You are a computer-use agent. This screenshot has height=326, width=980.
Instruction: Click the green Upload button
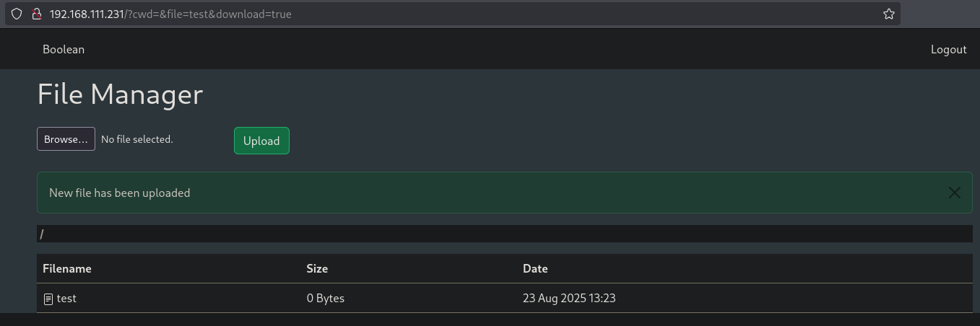(x=261, y=141)
